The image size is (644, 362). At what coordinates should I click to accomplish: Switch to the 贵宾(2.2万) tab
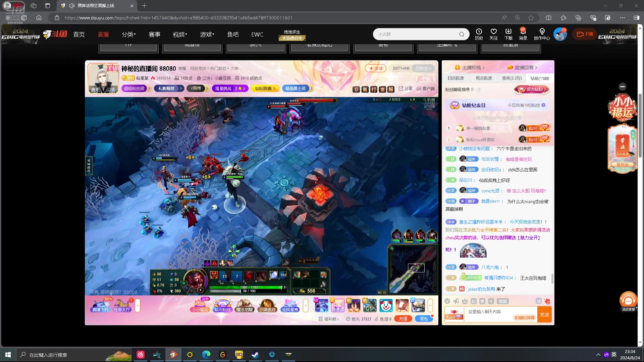coord(512,78)
